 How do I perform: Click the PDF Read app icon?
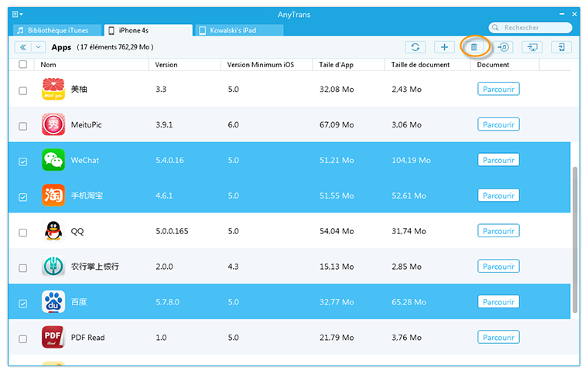[x=53, y=338]
